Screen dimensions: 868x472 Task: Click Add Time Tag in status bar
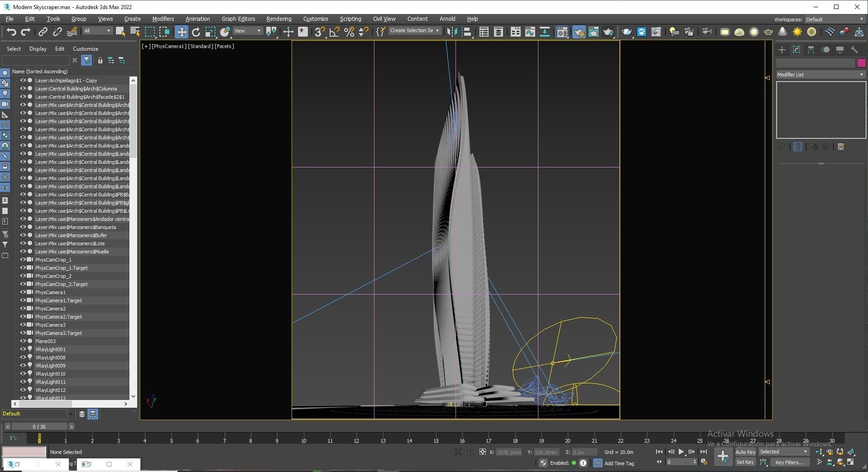[x=619, y=463]
